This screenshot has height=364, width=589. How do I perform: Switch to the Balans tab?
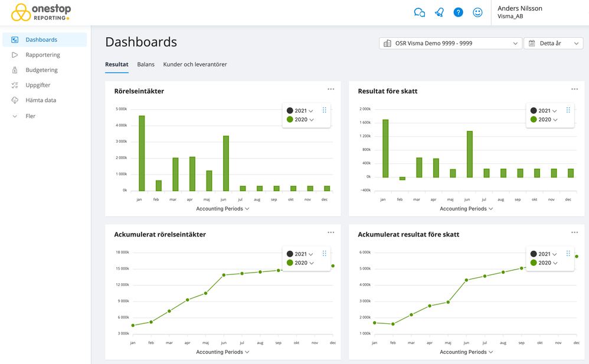click(146, 65)
